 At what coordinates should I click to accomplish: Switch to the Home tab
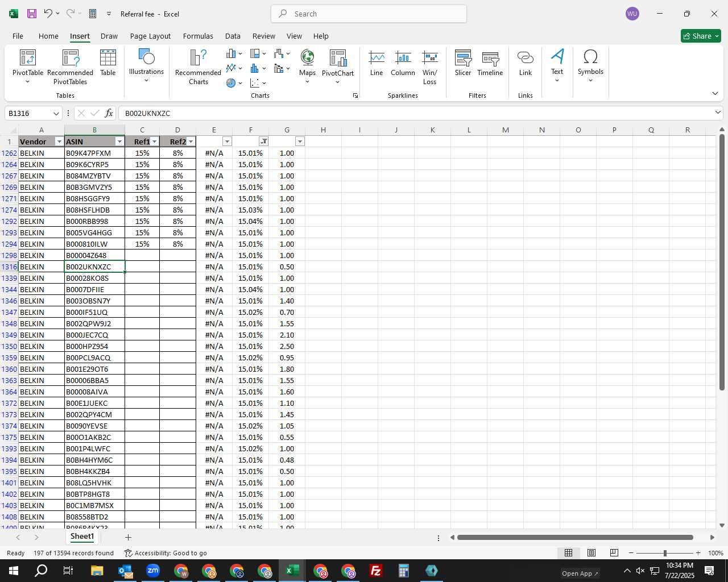click(48, 36)
